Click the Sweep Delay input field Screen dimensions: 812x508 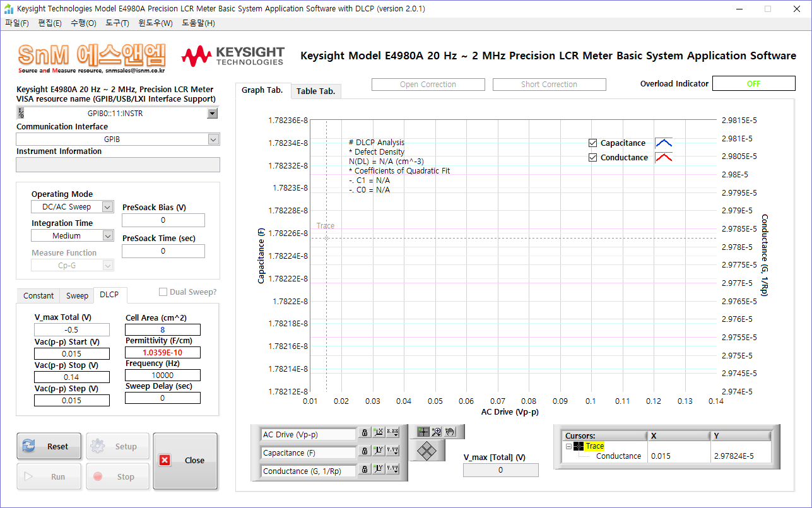click(163, 398)
